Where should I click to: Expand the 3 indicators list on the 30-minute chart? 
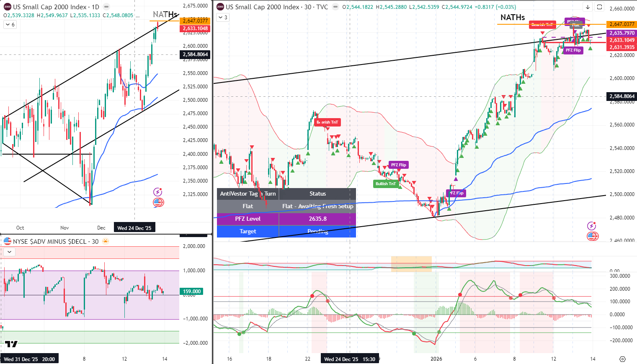coord(222,17)
